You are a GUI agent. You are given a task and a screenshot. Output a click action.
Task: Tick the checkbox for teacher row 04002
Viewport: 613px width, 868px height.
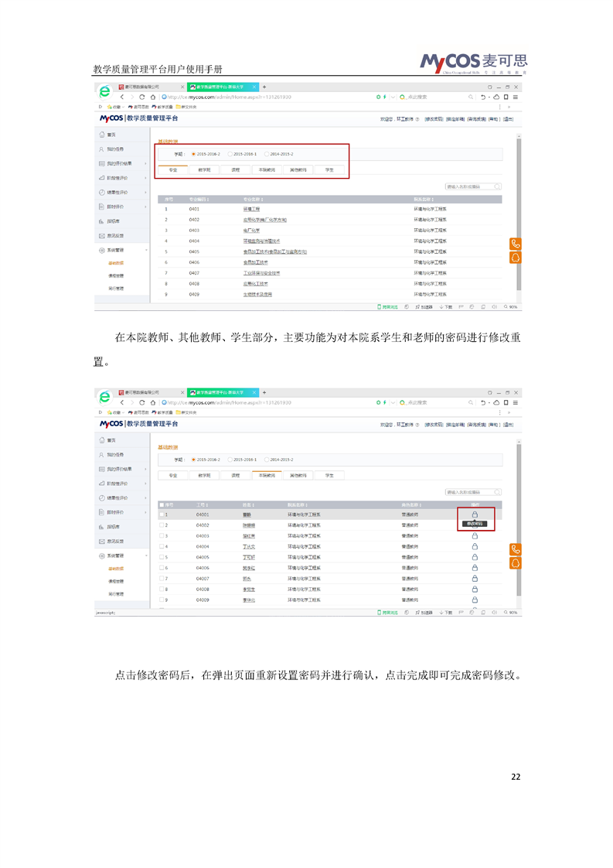(162, 525)
